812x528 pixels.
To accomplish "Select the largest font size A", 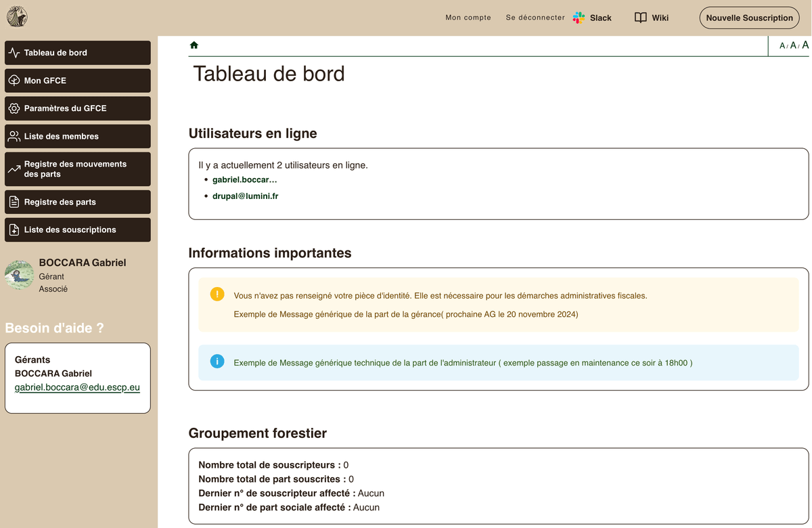I will [805, 45].
